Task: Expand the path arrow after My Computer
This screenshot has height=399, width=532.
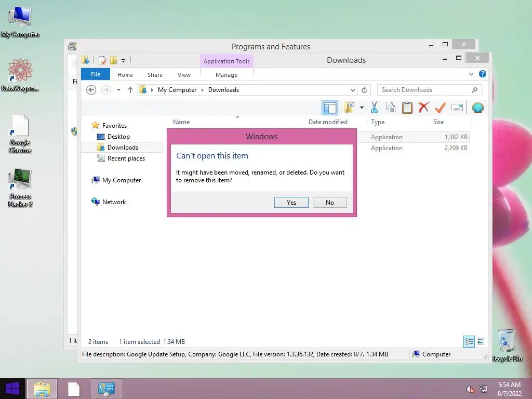Action: (203, 90)
